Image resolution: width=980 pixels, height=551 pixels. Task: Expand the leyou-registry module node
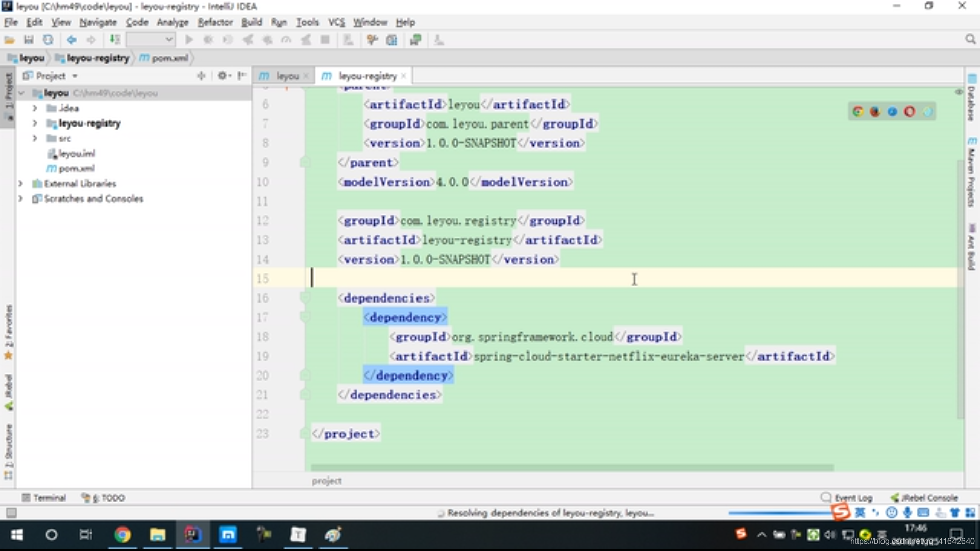pyautogui.click(x=35, y=123)
